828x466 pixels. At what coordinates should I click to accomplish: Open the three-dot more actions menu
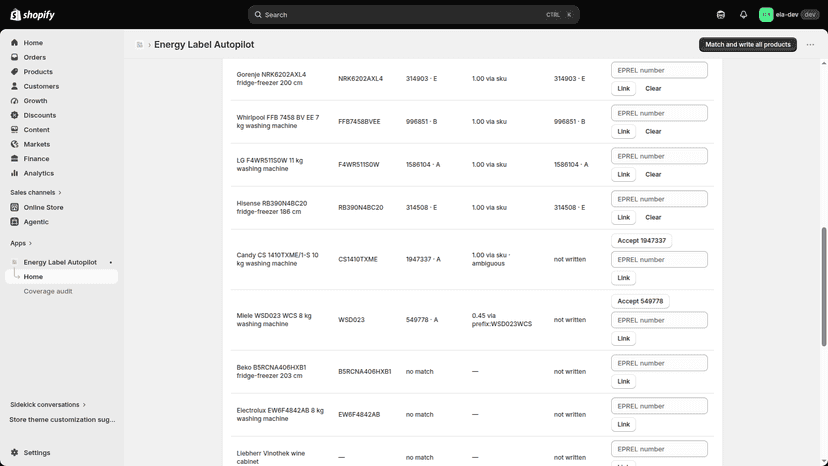point(810,45)
